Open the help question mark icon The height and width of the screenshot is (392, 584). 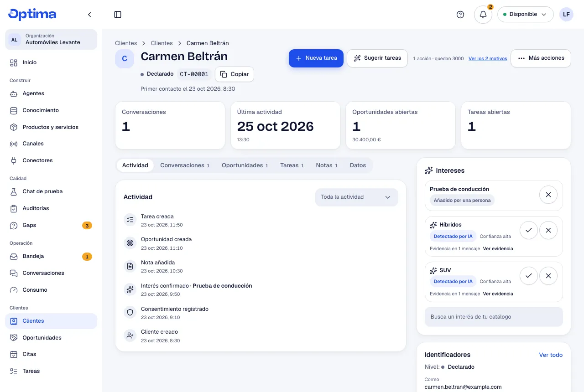(x=460, y=15)
